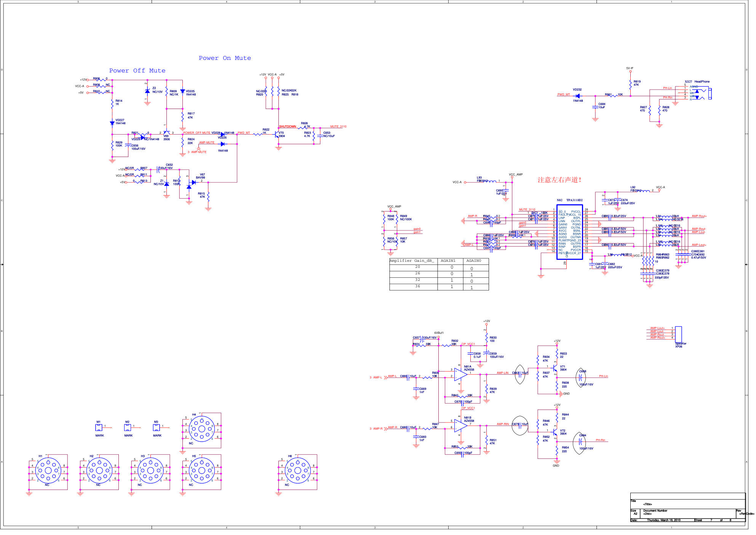
Task: Select mounting hole H6
Action: (x=298, y=471)
